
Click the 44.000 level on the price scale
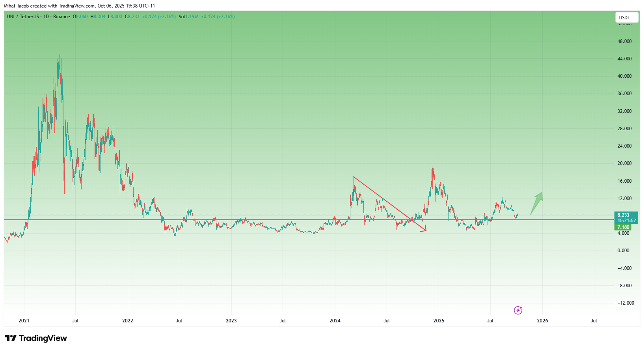[x=624, y=59]
